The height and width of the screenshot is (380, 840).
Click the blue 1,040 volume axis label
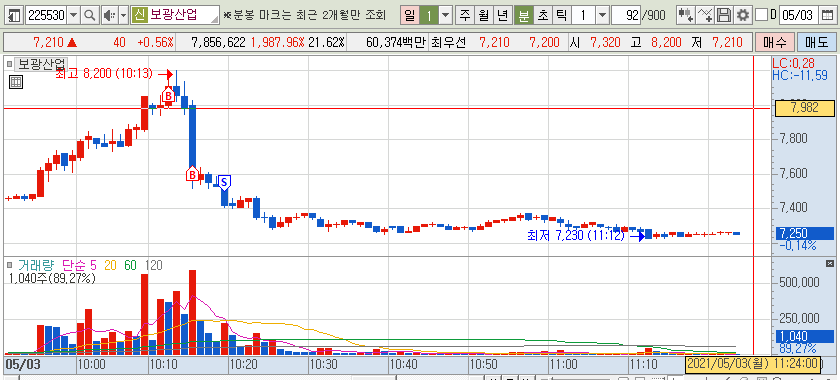pyautogui.click(x=805, y=337)
